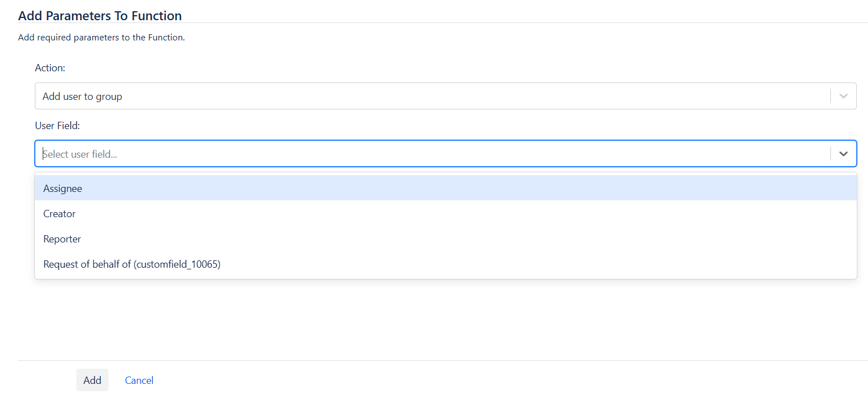This screenshot has width=868, height=399.
Task: Collapse the User Field dropdown arrow
Action: coord(843,154)
